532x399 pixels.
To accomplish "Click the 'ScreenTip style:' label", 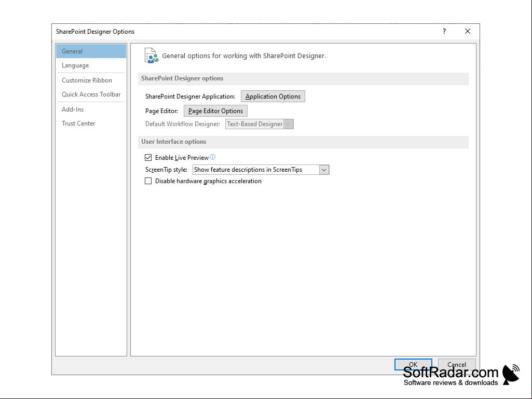I will 166,170.
